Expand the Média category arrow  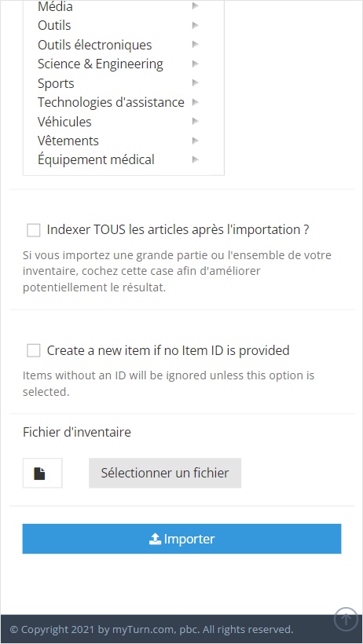click(196, 6)
